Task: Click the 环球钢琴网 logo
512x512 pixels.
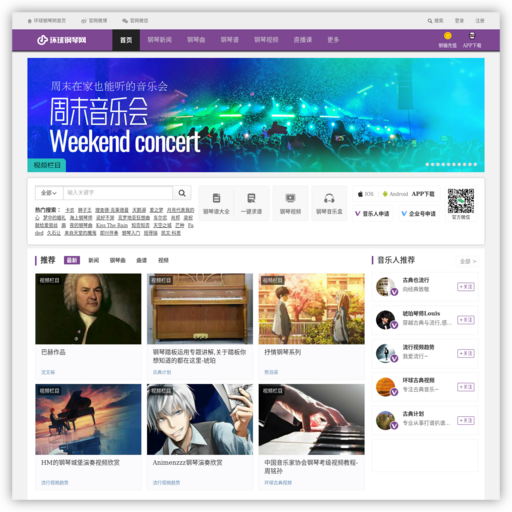Action: point(62,40)
